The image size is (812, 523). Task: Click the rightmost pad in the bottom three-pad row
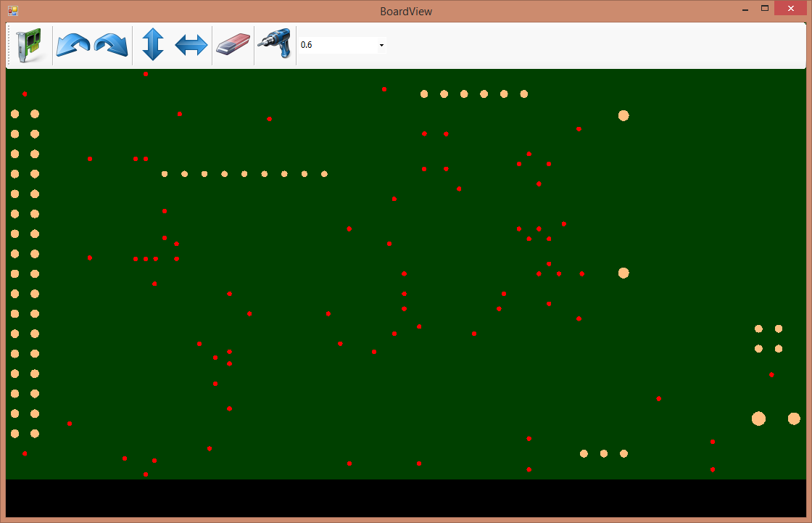tap(623, 453)
